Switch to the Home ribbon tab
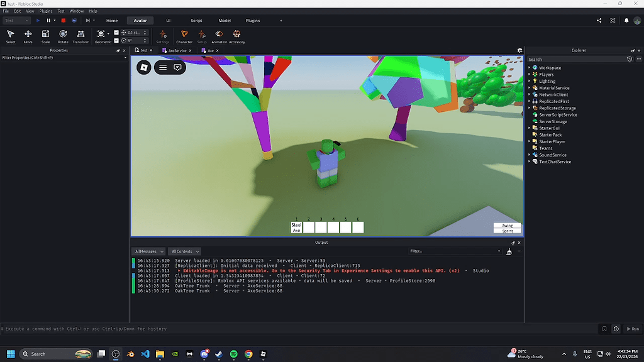 (x=112, y=21)
